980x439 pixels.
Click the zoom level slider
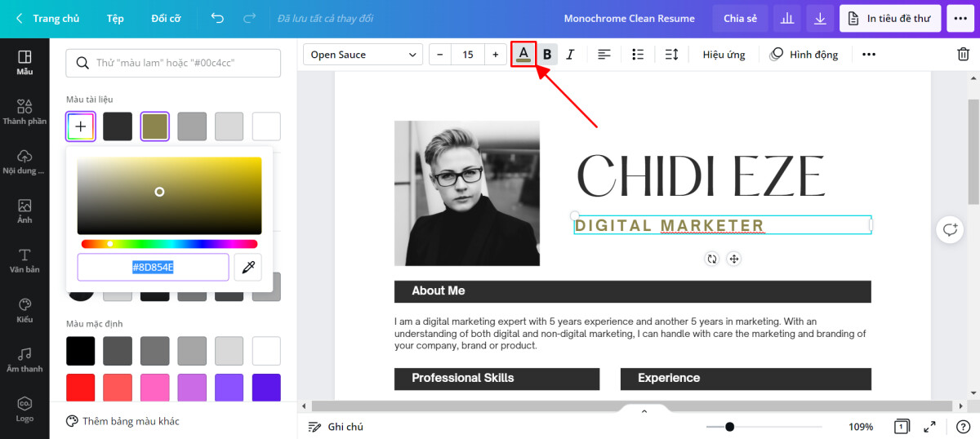tap(764, 427)
